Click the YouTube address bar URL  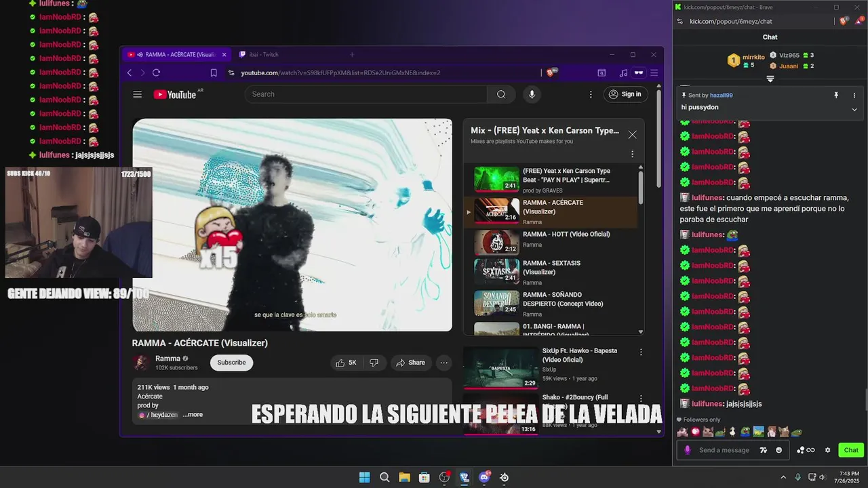(340, 73)
